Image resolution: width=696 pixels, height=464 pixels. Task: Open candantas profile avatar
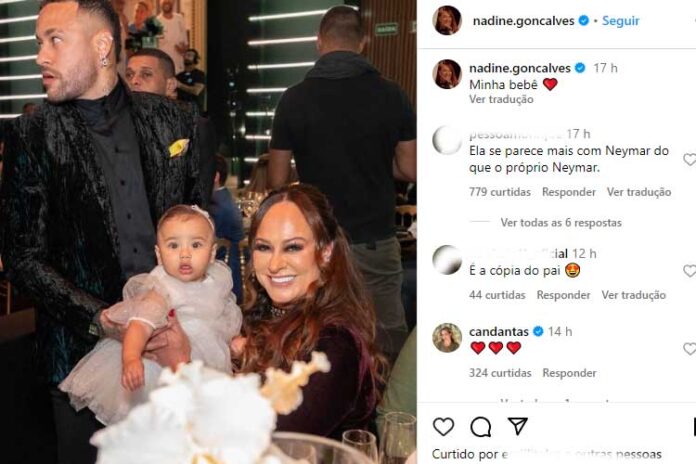coord(447,338)
